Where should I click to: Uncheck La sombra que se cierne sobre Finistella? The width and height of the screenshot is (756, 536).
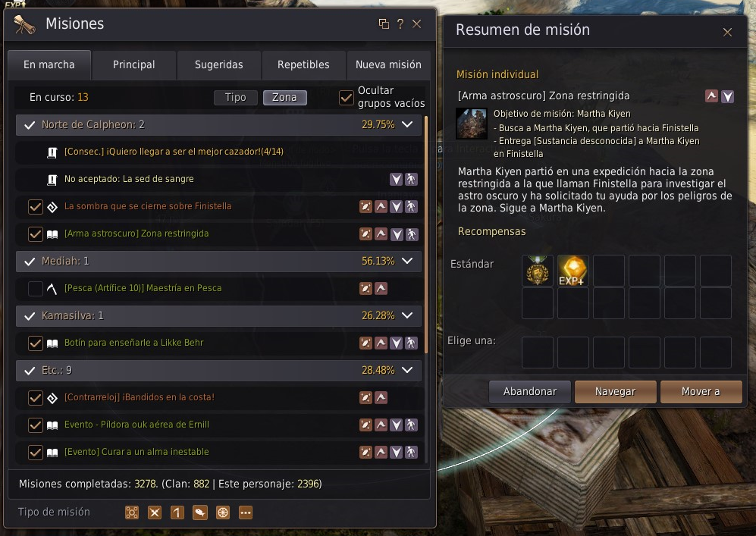35,207
